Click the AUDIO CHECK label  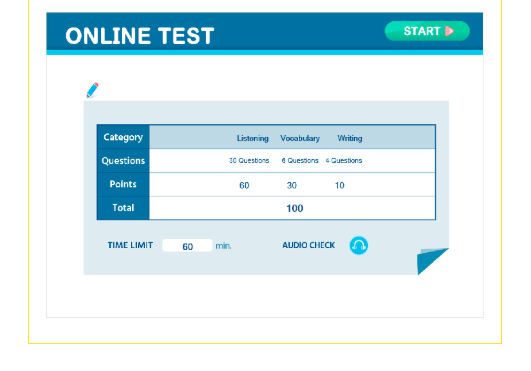pos(309,245)
